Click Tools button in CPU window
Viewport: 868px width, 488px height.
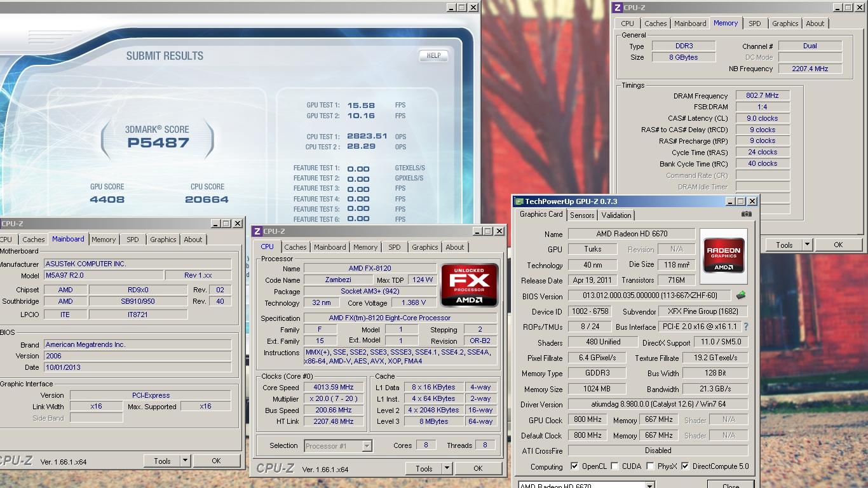click(424, 468)
